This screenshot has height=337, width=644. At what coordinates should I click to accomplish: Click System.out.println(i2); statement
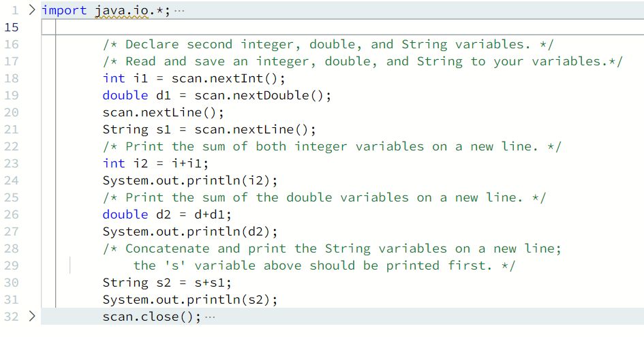click(x=190, y=180)
